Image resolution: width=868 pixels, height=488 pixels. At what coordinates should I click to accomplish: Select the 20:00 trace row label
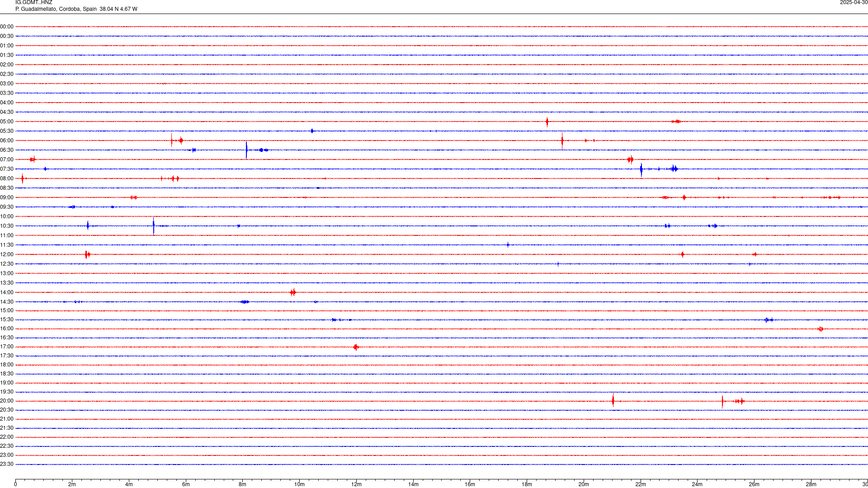click(7, 401)
